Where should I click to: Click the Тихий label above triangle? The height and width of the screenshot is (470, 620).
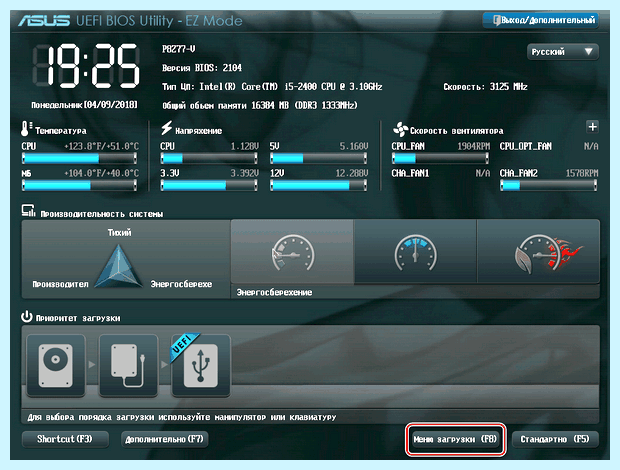tap(119, 232)
